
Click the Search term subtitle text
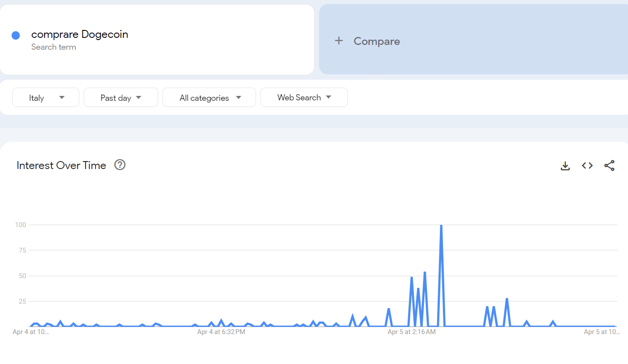coord(54,47)
